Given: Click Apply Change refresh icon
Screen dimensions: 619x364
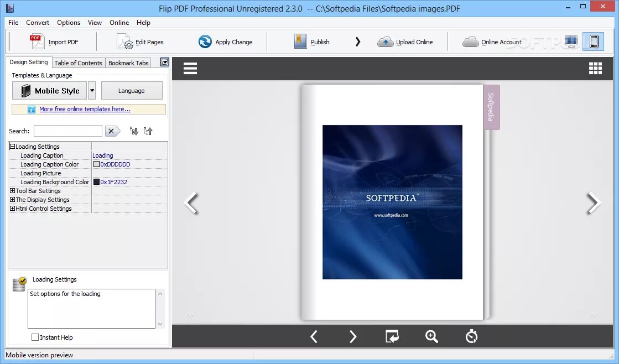Looking at the screenshot, I should coord(205,41).
